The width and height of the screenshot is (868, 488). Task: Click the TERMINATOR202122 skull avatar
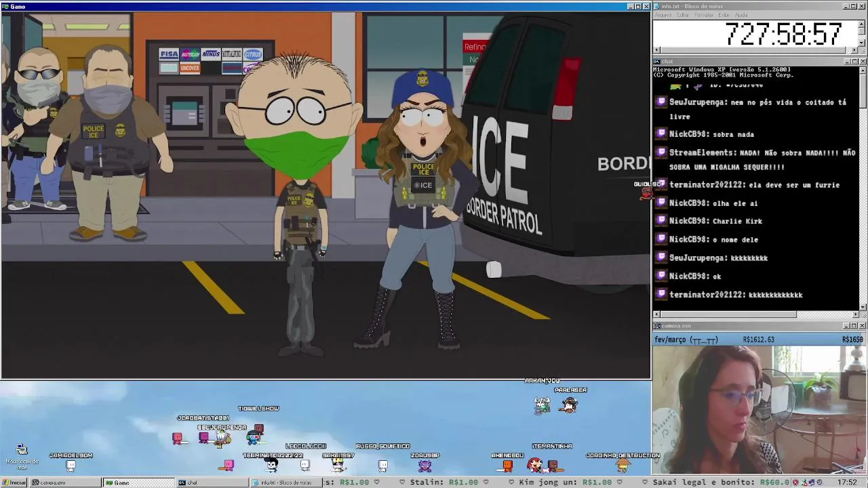(271, 465)
